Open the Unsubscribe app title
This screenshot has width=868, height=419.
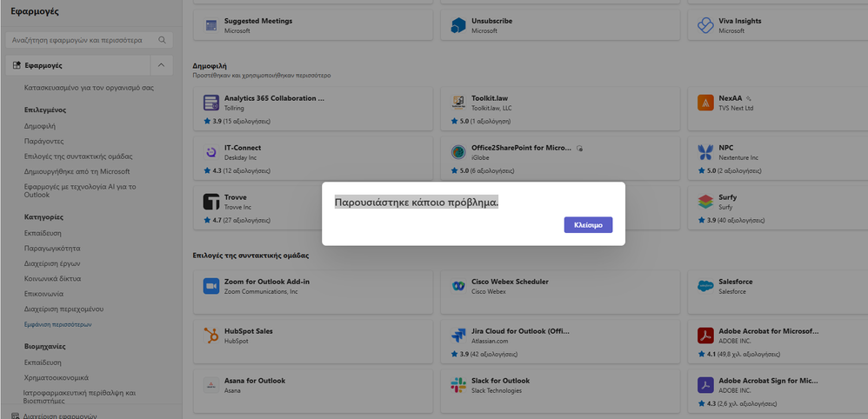pos(491,21)
